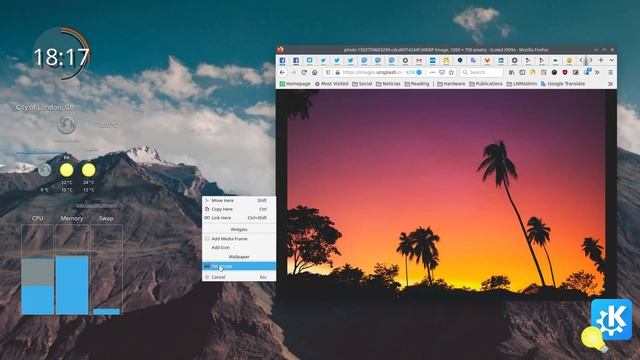This screenshot has height=360, width=640.
Task: Click the red shield extension icon
Action: tap(565, 72)
